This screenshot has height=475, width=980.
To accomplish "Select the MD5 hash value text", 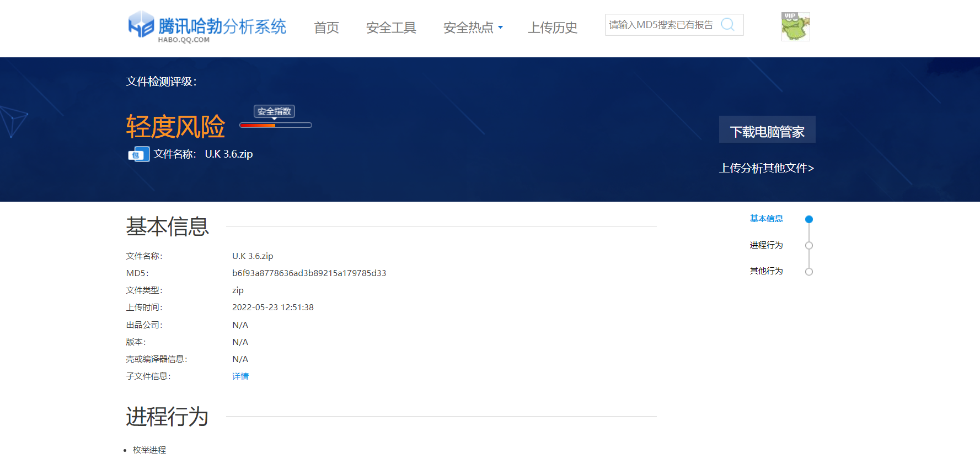I will pyautogui.click(x=309, y=273).
